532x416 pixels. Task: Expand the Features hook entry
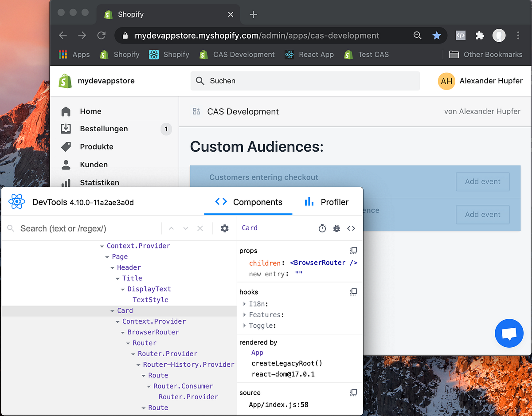(244, 314)
